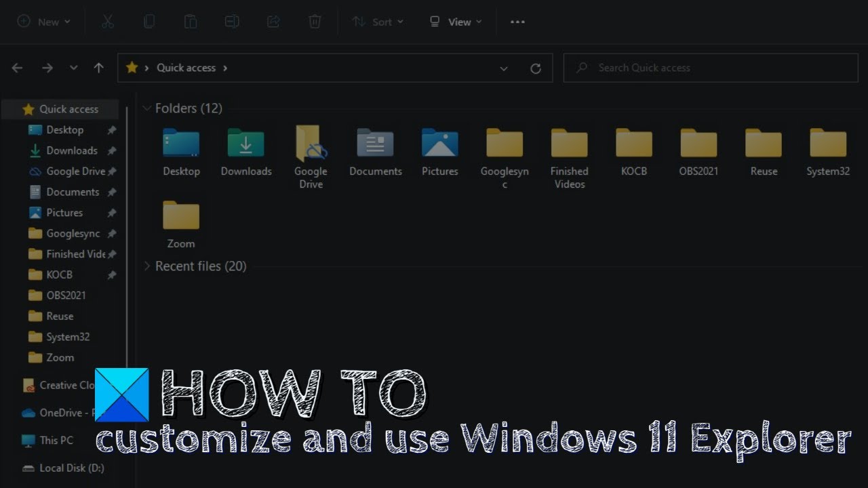Click the Copy icon in toolbar
Image resolution: width=868 pixels, height=488 pixels.
coord(149,22)
